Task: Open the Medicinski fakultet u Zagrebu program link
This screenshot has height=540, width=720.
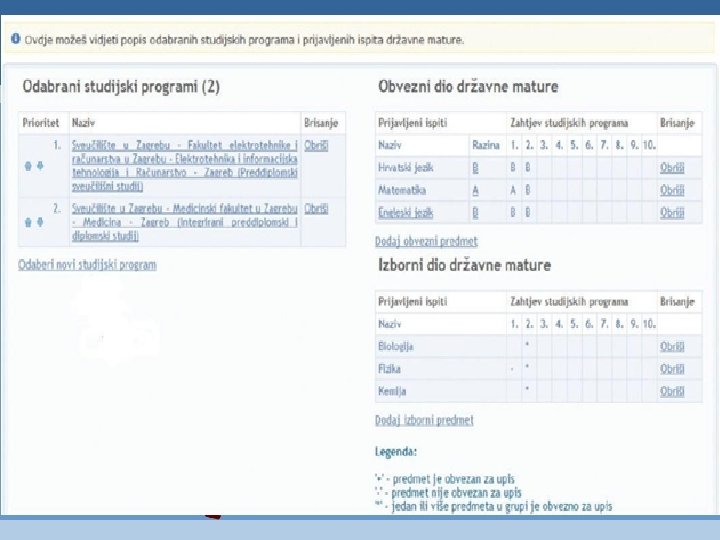Action: tap(185, 222)
